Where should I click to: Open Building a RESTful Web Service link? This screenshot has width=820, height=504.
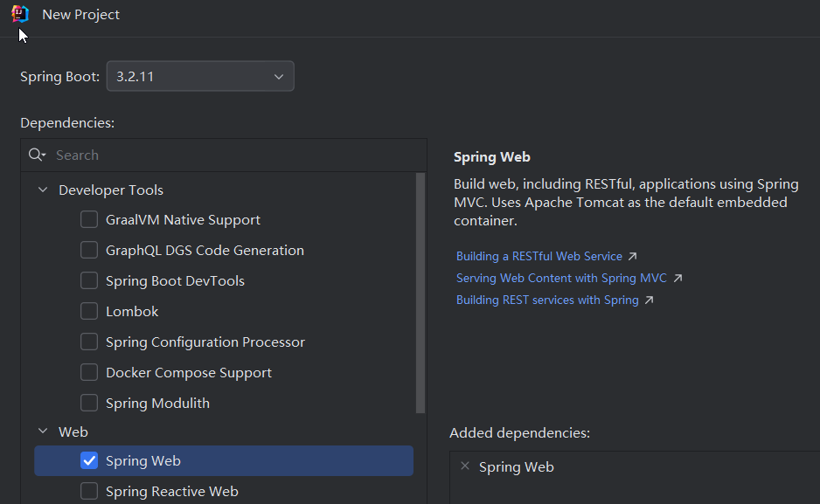pos(539,257)
